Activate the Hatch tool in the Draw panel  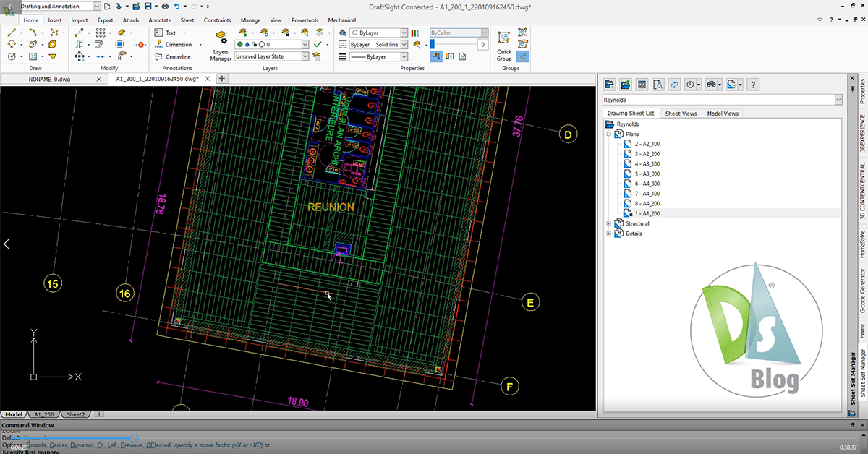click(x=33, y=56)
